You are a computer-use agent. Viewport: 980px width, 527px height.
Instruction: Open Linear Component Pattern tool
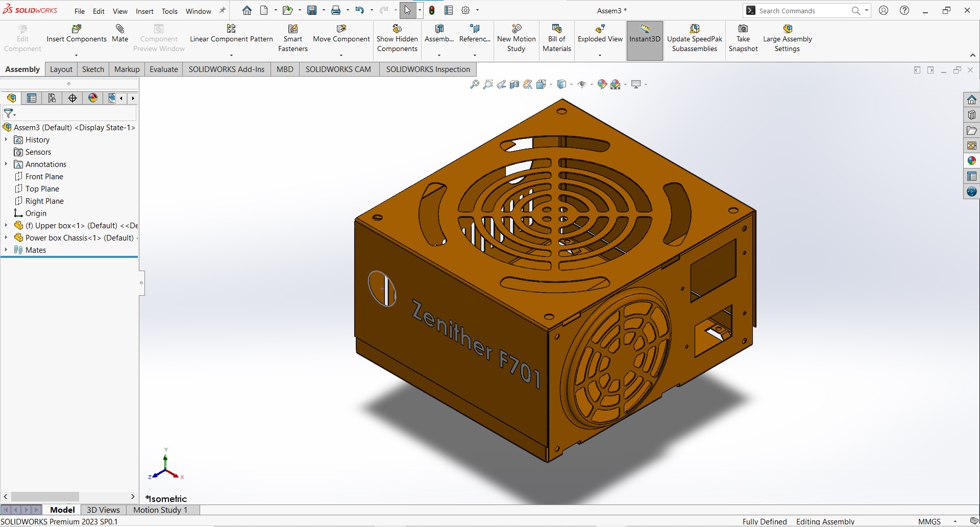231,34
